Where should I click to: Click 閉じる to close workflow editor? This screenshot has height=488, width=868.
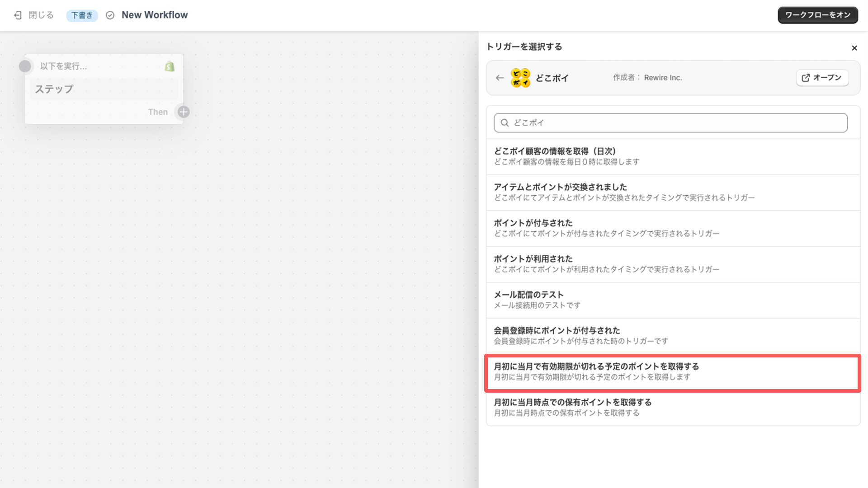[x=33, y=15]
